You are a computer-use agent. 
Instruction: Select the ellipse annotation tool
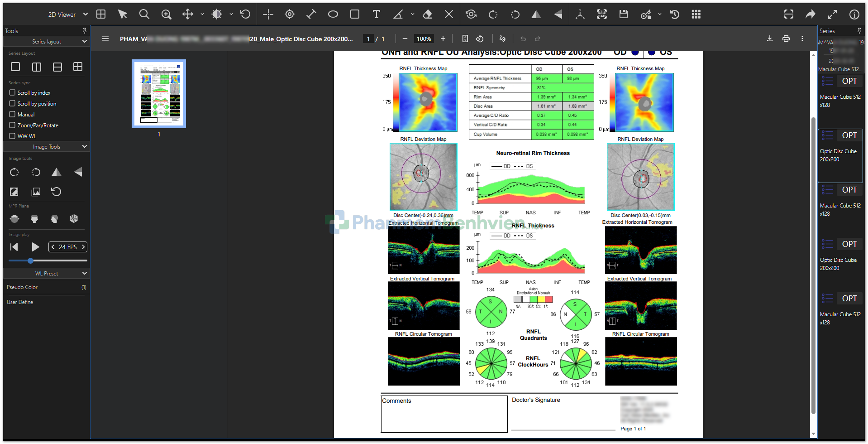coord(333,14)
